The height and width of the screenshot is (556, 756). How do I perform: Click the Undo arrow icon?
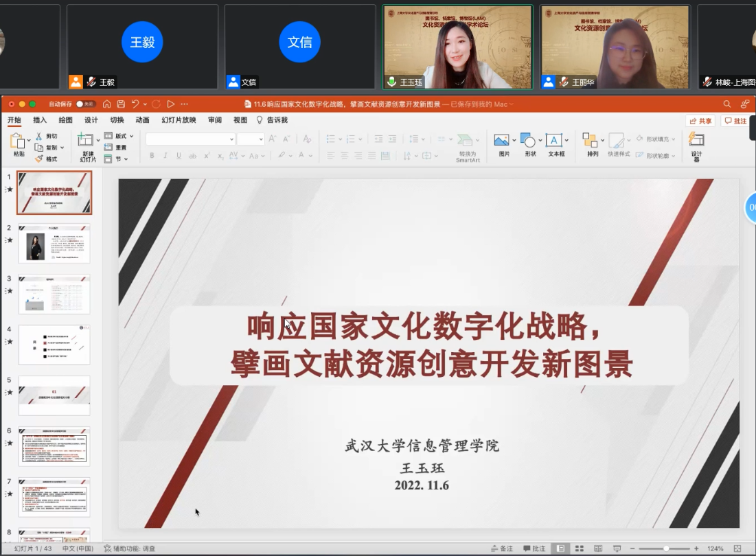(135, 104)
